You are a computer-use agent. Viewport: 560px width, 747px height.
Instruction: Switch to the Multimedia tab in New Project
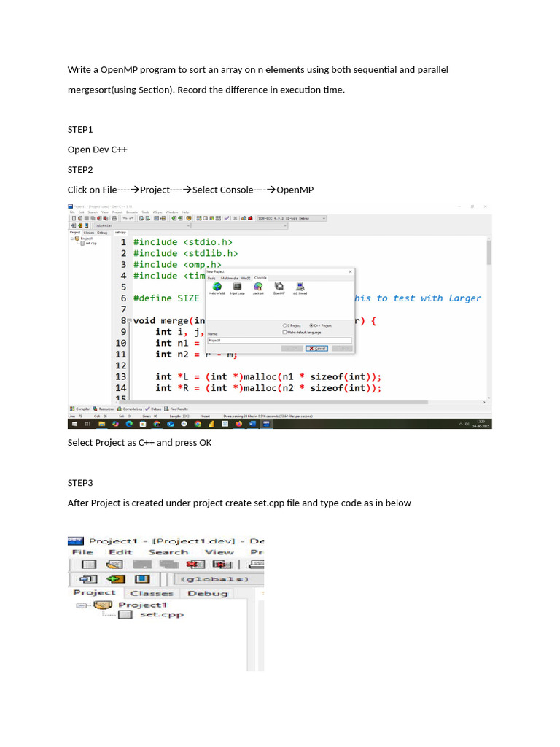tap(229, 278)
